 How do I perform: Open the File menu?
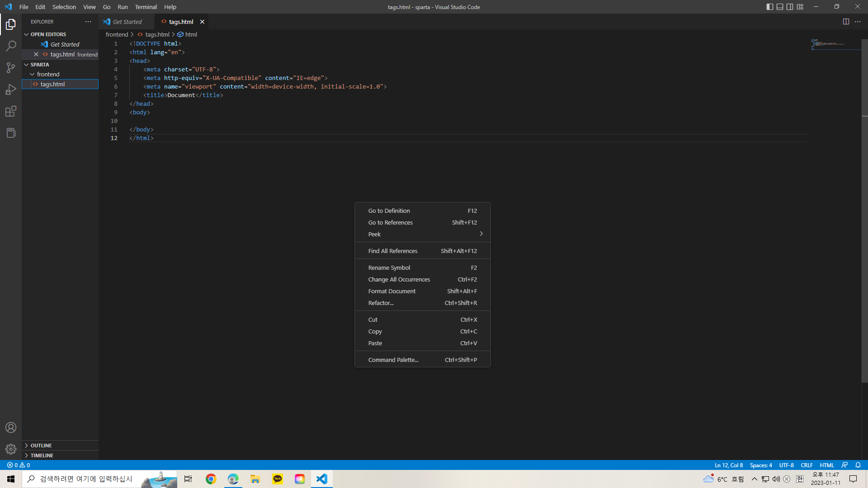point(24,7)
